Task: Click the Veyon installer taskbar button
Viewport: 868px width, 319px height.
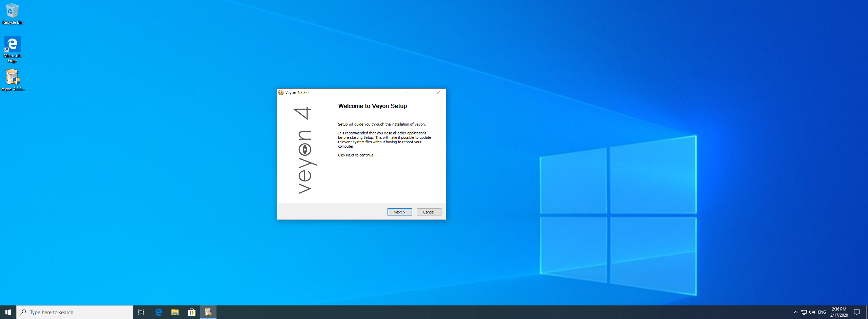Action: point(208,312)
